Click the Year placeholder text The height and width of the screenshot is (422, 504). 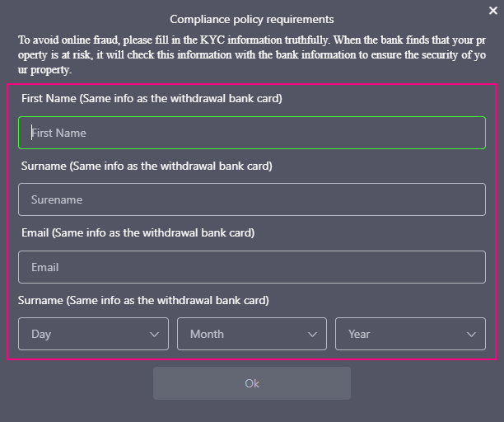point(359,334)
